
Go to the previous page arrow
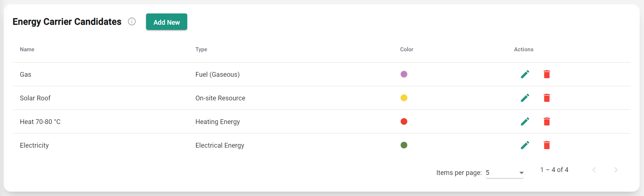coord(594,170)
